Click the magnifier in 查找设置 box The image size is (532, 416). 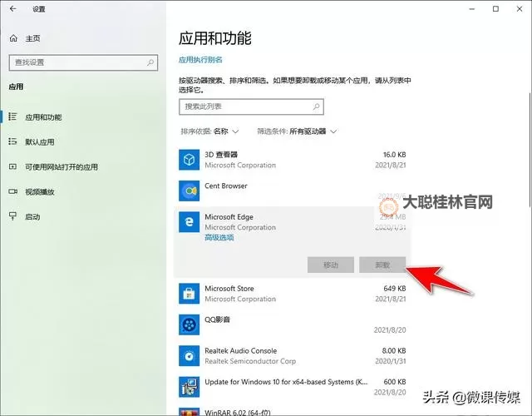pyautogui.click(x=150, y=62)
